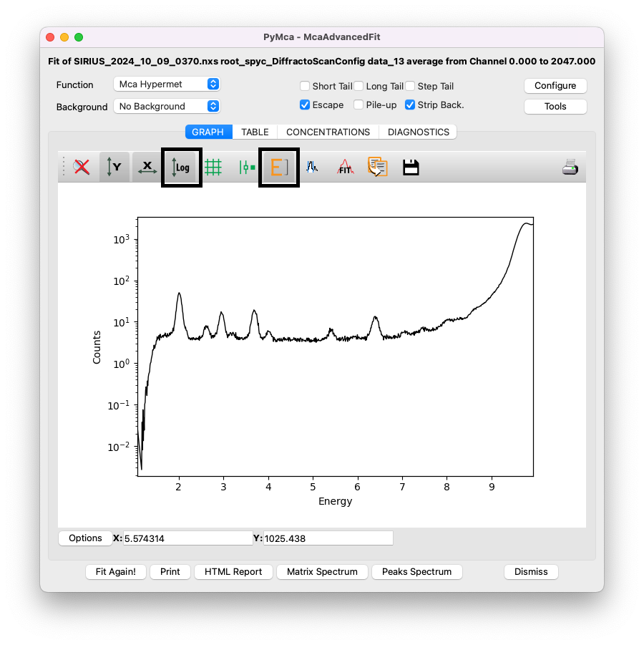This screenshot has width=644, height=645.
Task: Click the Peaks Spectrum button
Action: [x=416, y=572]
